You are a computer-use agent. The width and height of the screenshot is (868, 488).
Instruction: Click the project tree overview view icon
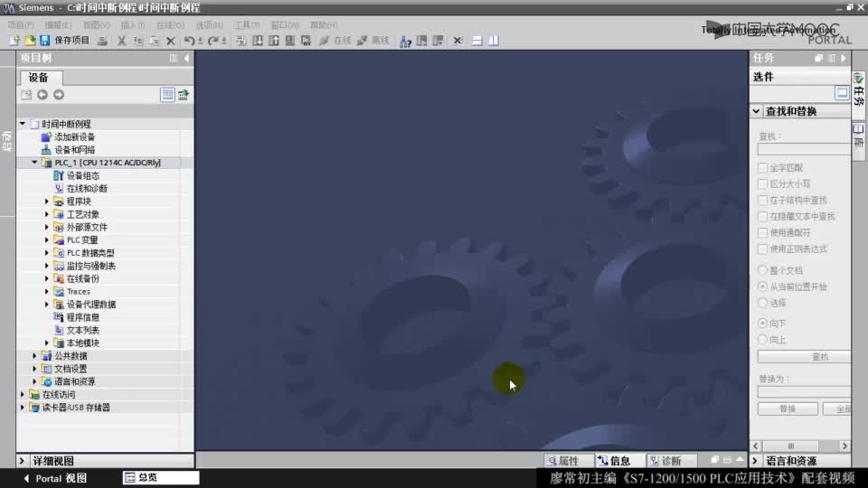coord(167,95)
